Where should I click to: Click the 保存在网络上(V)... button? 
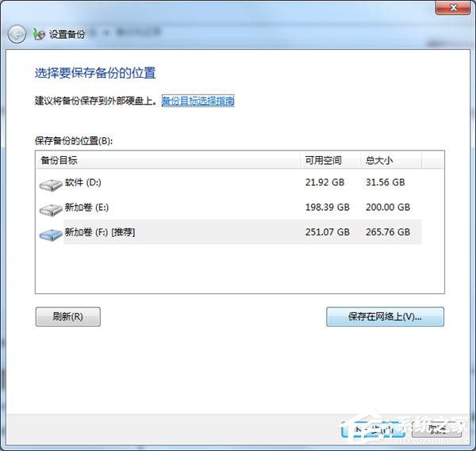[x=385, y=317]
